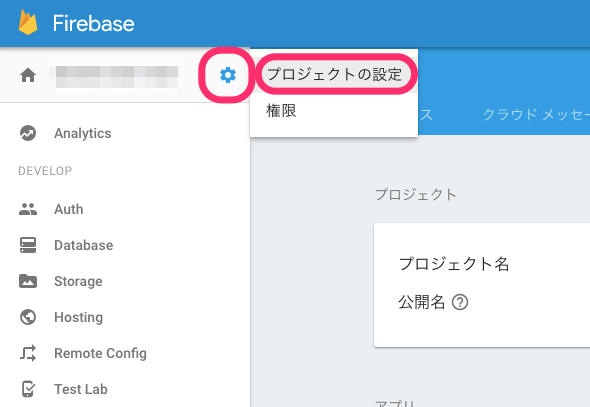The width and height of the screenshot is (590, 407).
Task: Open the settings gear menu
Action: pyautogui.click(x=228, y=75)
